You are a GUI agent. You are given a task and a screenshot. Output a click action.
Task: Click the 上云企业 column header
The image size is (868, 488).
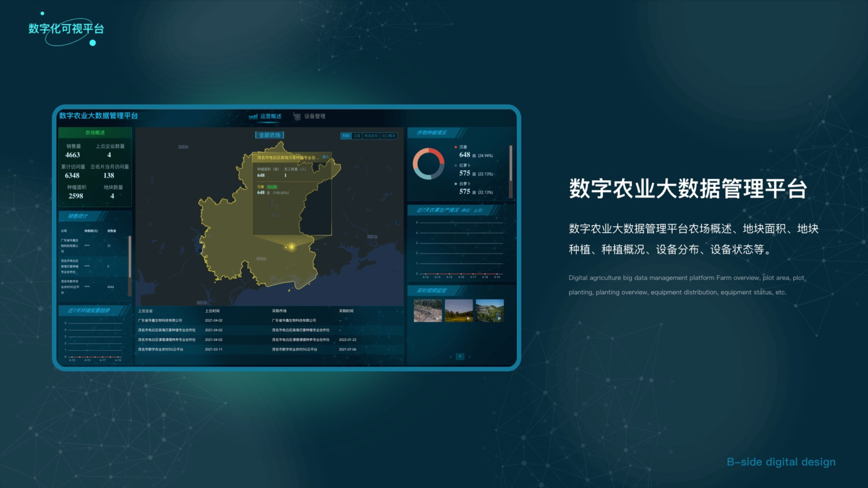pos(145,311)
